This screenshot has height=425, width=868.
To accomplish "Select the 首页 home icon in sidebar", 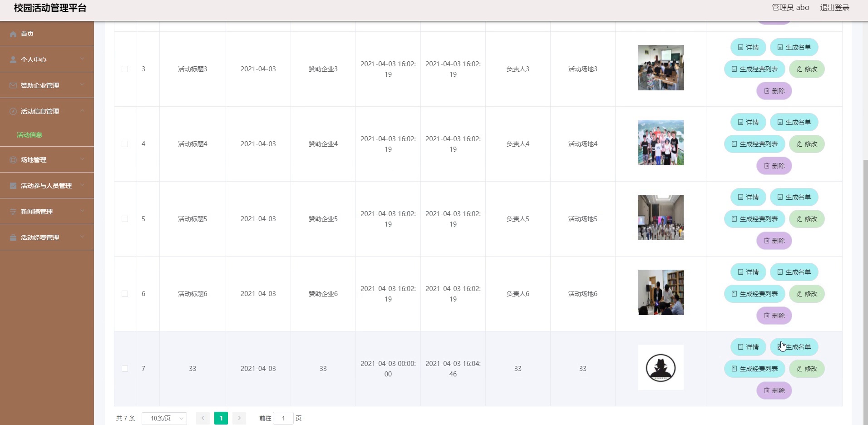I will click(13, 34).
